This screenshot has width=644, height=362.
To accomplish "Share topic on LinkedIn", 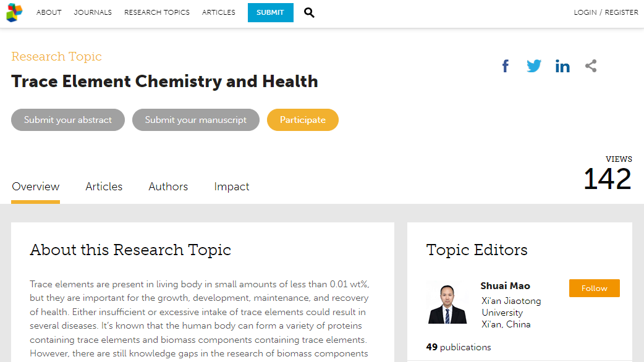I will point(562,65).
